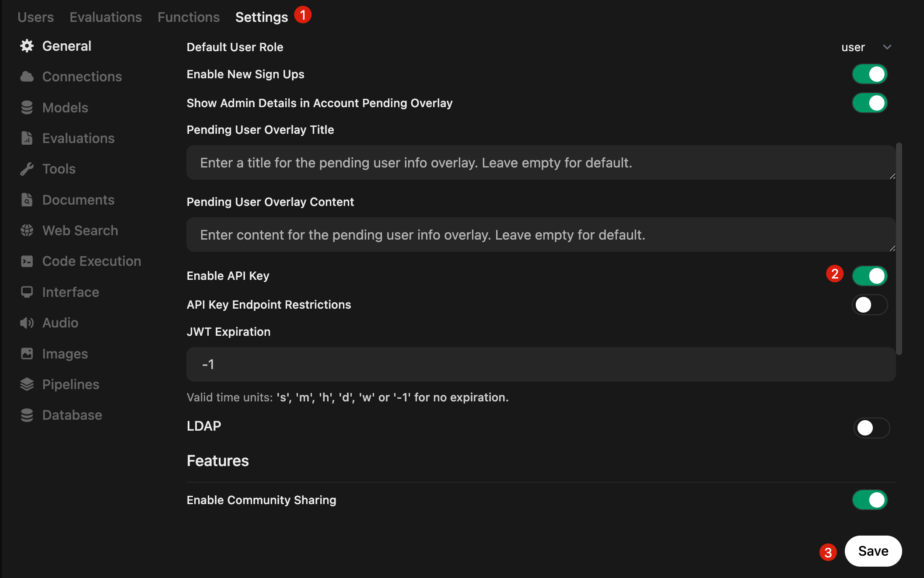Open Connections via the cloud icon
The height and width of the screenshot is (578, 924).
pyautogui.click(x=27, y=77)
